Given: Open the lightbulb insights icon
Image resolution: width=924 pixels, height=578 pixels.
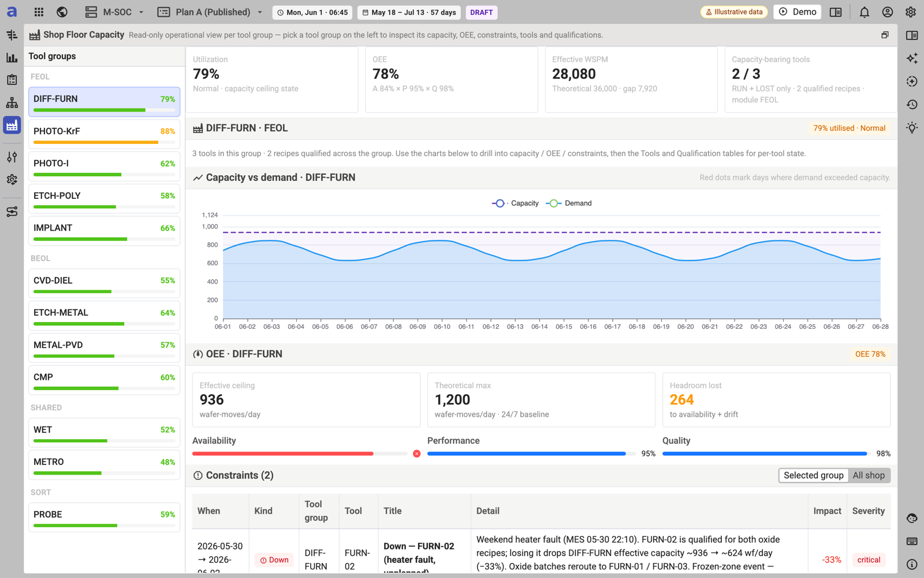Looking at the screenshot, I should click(x=912, y=128).
